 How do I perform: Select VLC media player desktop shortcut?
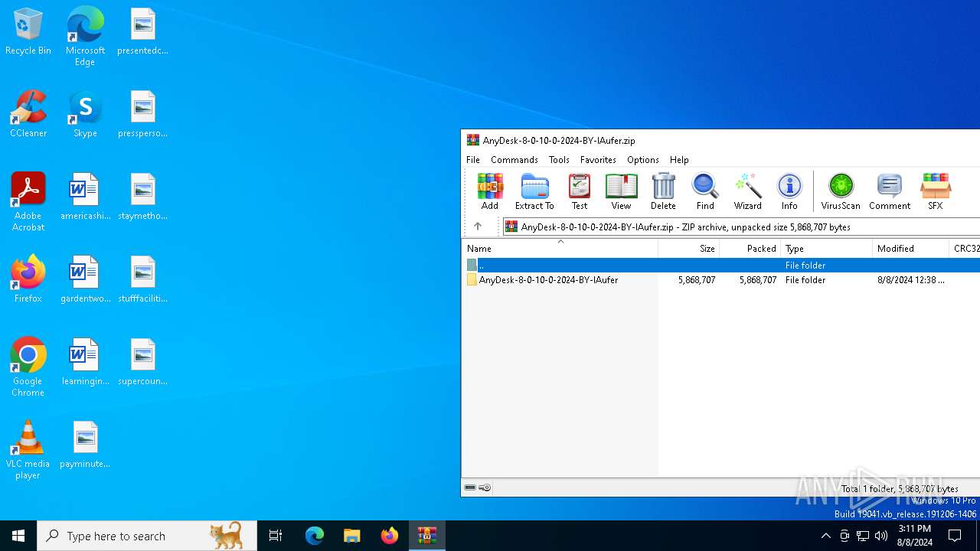[x=28, y=450]
